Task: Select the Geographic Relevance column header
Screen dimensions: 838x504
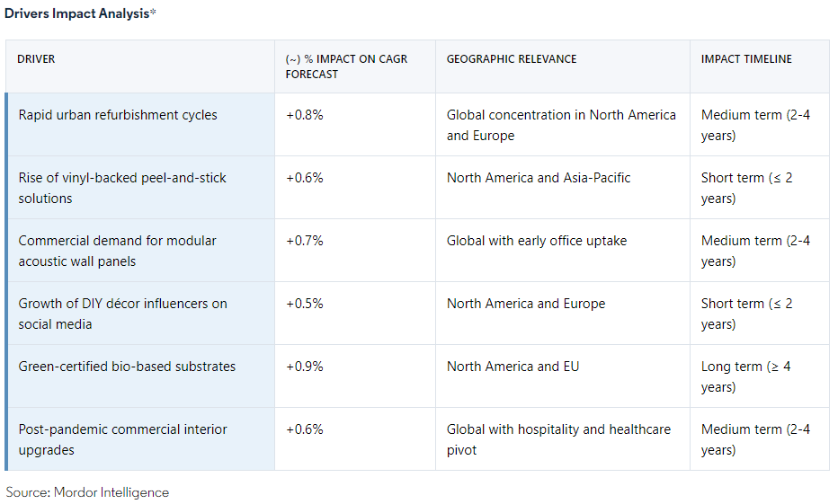Action: pos(512,59)
